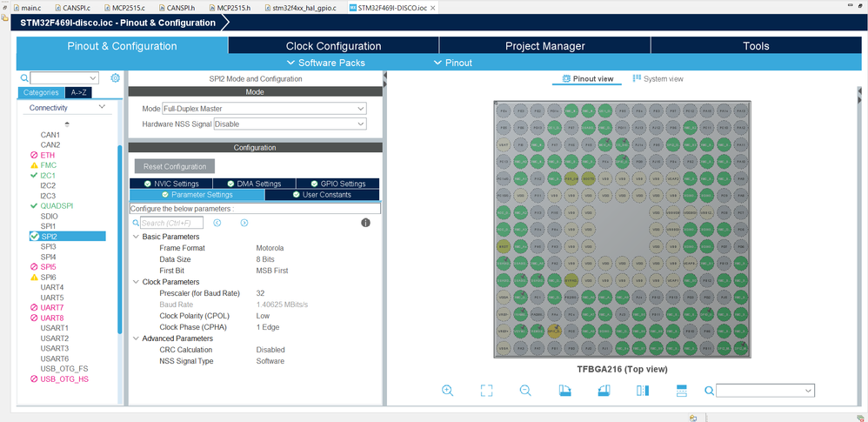The width and height of the screenshot is (868, 422).
Task: Collapse the Clock Parameters section
Action: 137,282
